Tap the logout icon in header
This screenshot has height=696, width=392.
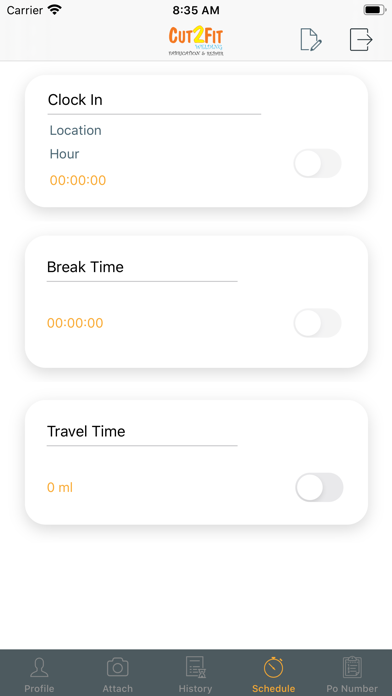click(x=360, y=40)
